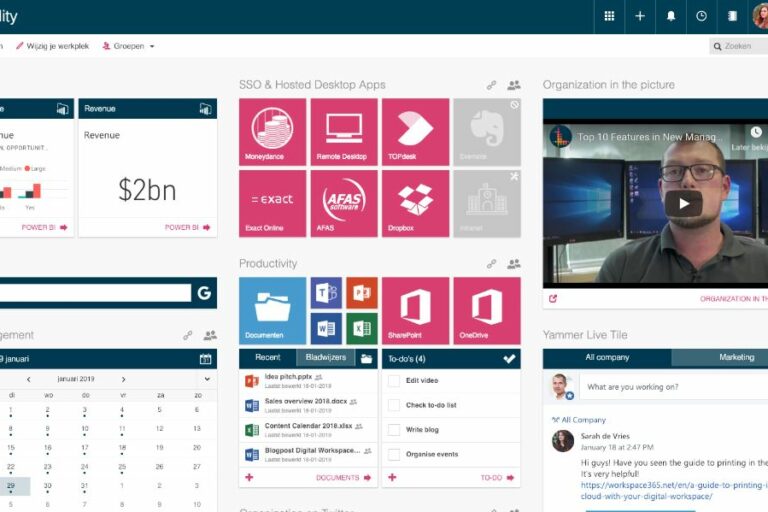Viewport: 768px width, 512px height.
Task: Play the Top 10 Features video
Action: coord(683,203)
